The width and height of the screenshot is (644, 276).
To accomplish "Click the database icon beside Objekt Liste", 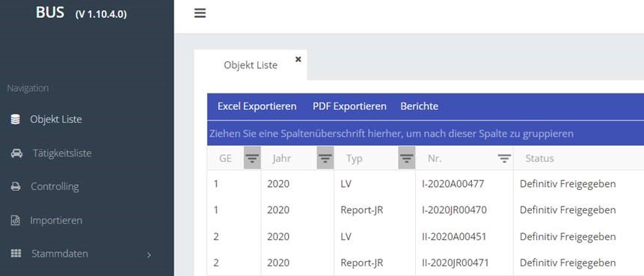I will (x=15, y=120).
